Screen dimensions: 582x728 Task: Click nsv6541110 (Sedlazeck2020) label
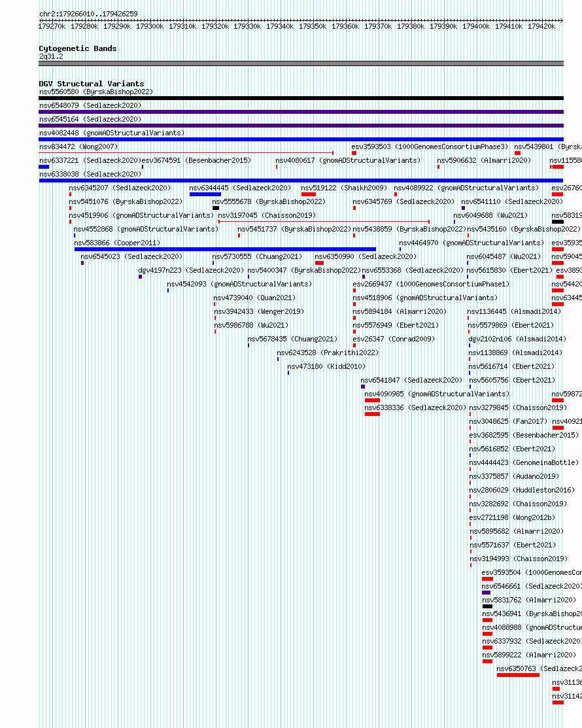512,201
